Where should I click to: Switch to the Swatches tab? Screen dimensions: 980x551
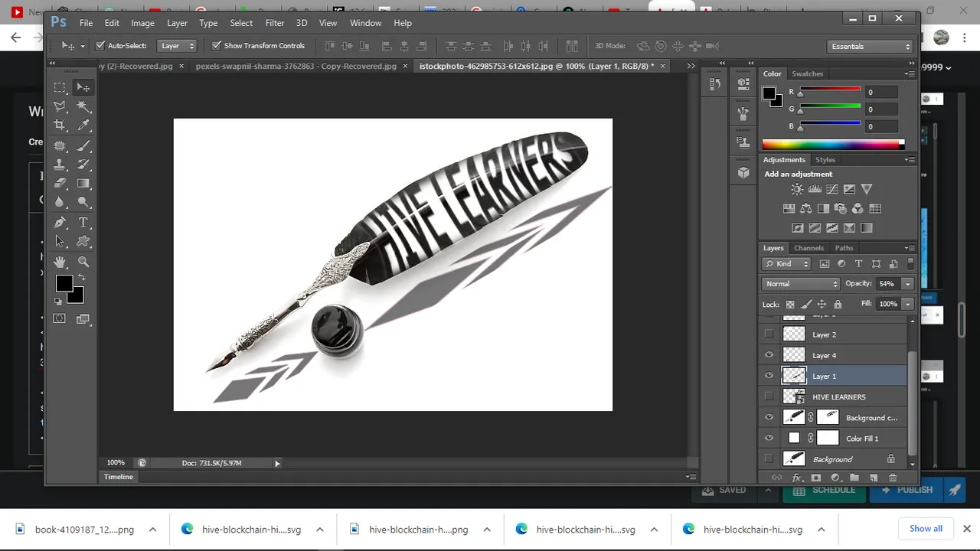tap(807, 74)
